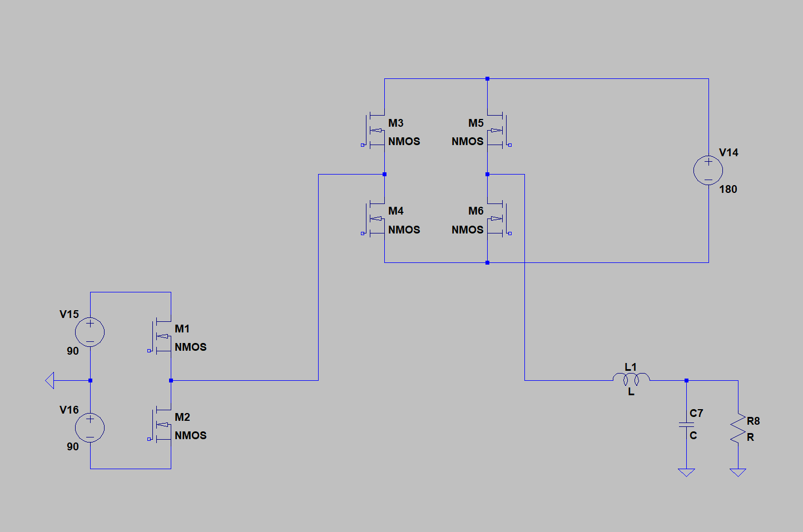This screenshot has width=803, height=532.
Task: Select the ground symbol left of V15
Action: 50,380
